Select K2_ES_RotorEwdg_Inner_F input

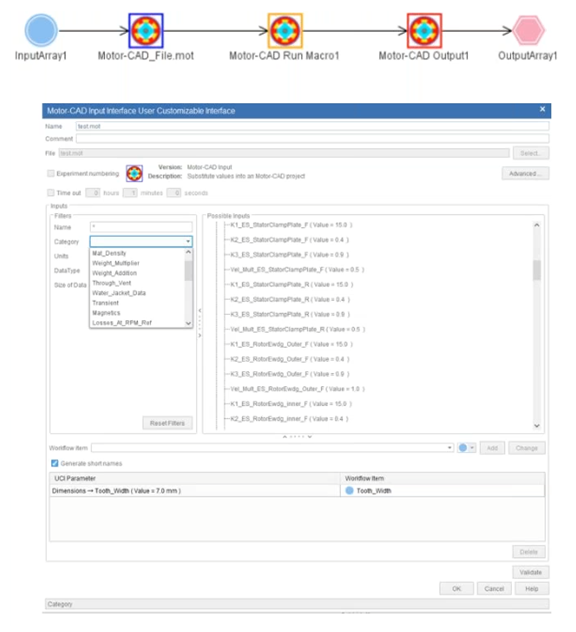(x=289, y=419)
